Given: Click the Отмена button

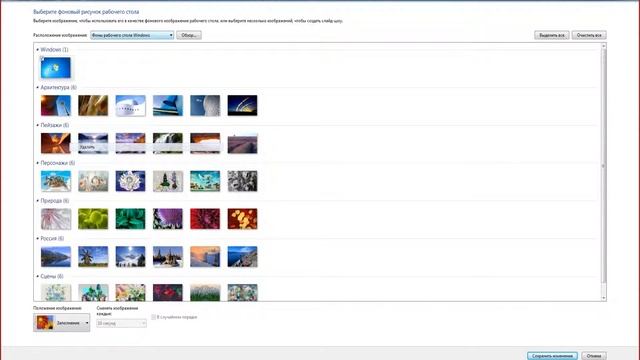Looking at the screenshot, I should tap(594, 356).
